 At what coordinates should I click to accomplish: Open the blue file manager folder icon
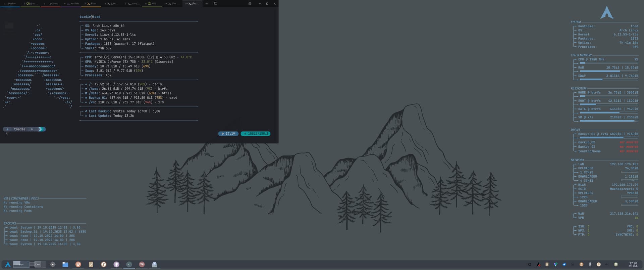pos(65,265)
